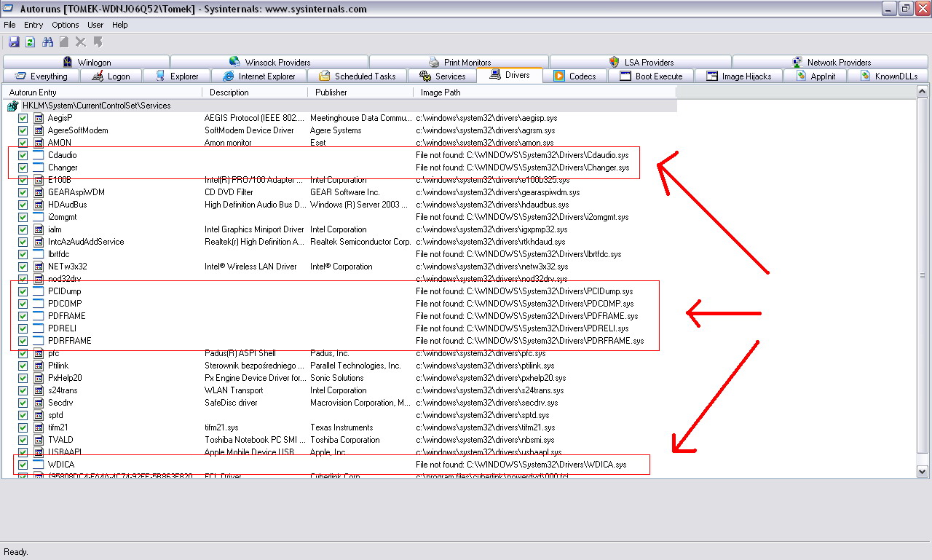Switch to the Network Providers tab
The width and height of the screenshot is (932, 560).
click(831, 62)
